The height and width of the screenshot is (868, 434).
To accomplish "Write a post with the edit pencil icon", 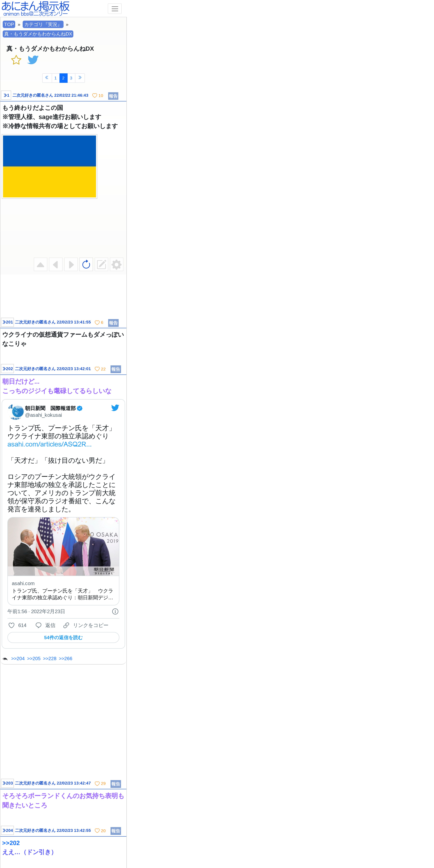I will (x=101, y=265).
